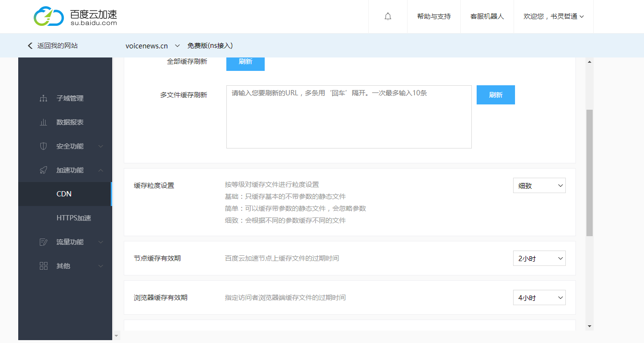644x343 pixels.
Task: Open 客服机器人 in the top bar
Action: click(487, 16)
